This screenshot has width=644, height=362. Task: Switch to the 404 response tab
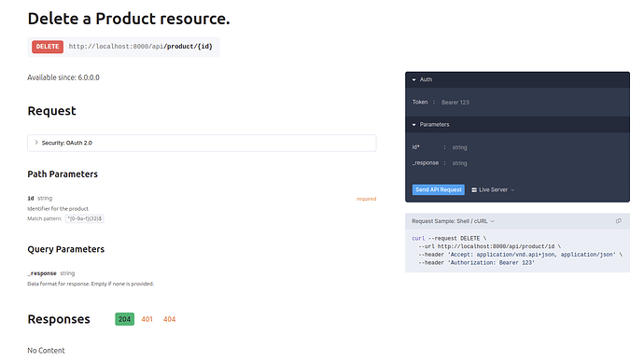coord(169,319)
